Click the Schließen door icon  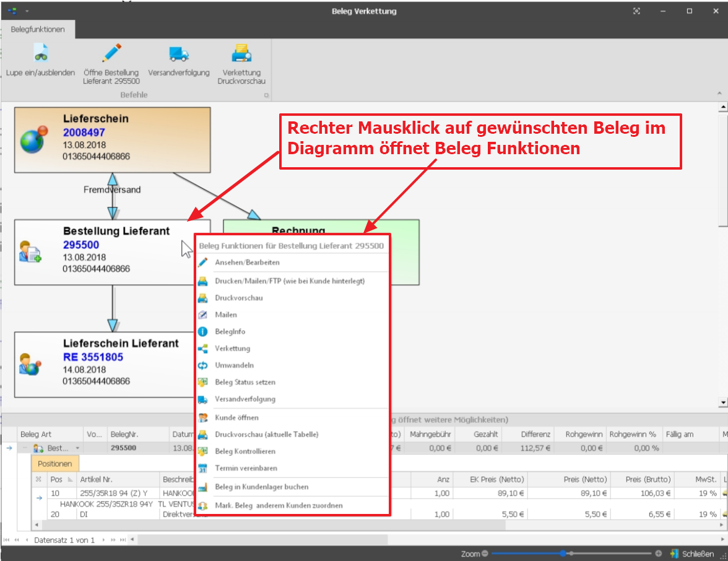[674, 554]
